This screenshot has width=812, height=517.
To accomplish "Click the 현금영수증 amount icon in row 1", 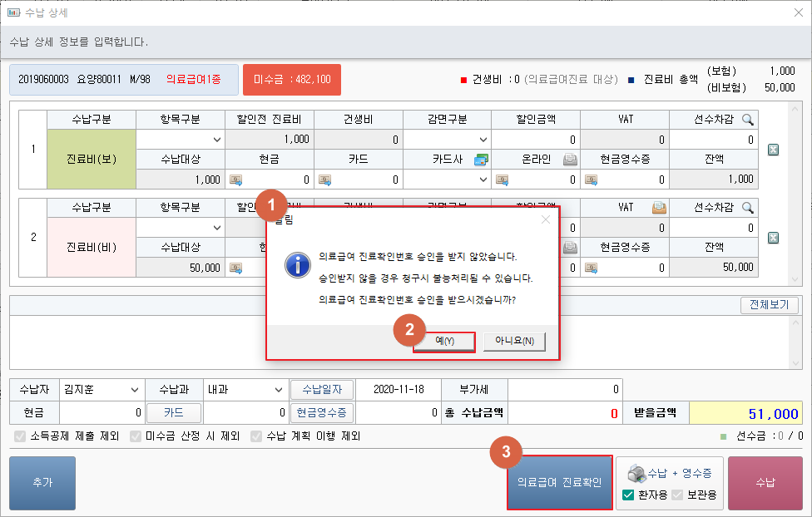I will point(591,180).
